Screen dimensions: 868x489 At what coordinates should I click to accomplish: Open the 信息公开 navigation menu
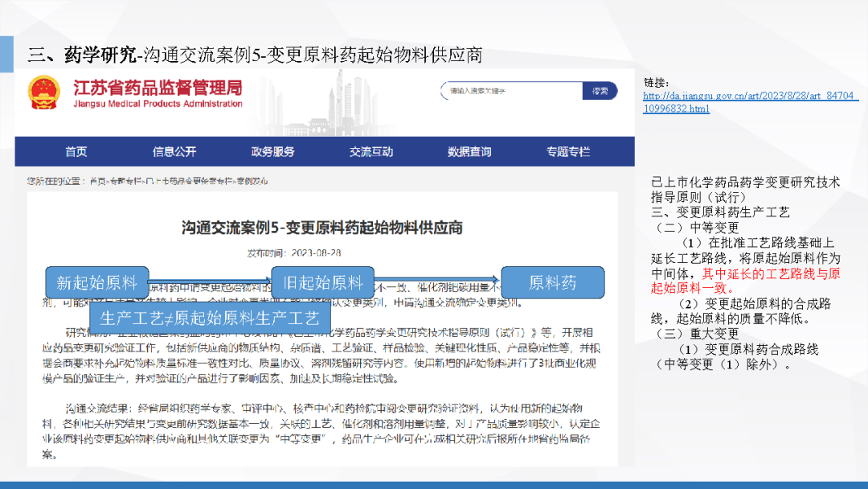174,152
